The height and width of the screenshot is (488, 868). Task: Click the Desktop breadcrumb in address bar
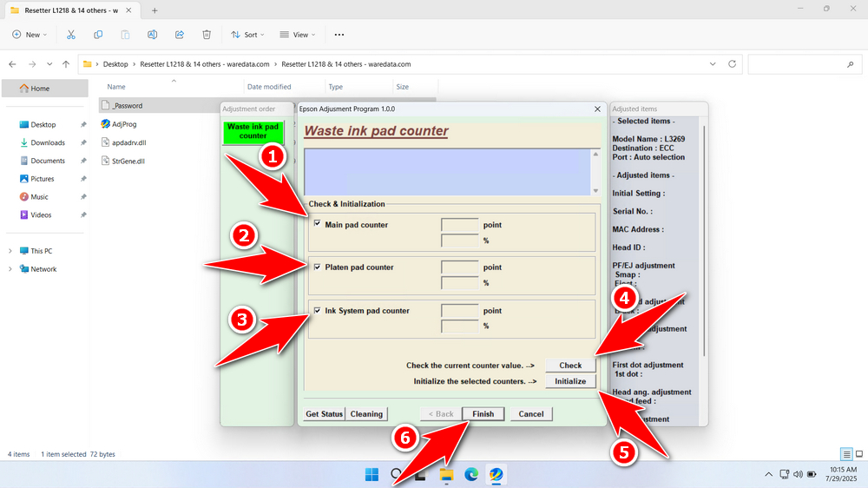point(115,64)
